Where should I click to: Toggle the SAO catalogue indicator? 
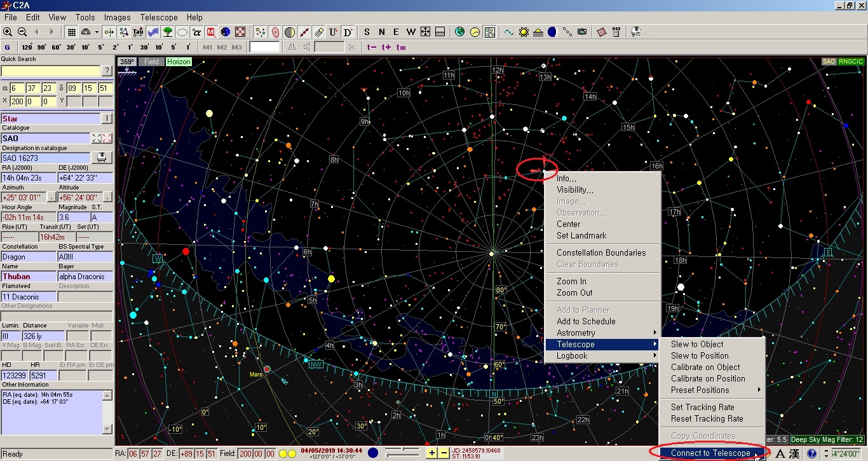coord(829,62)
